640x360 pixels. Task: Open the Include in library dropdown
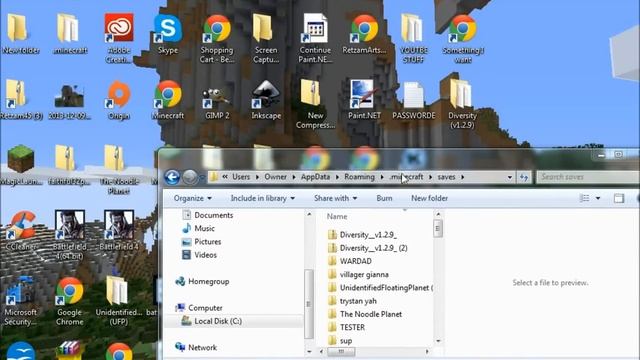pos(262,198)
